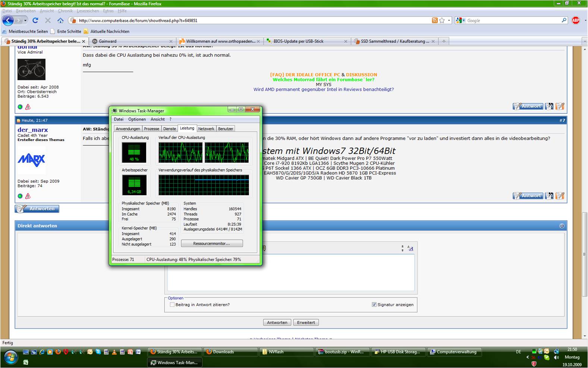Click the quick reply text area
This screenshot has height=368, width=588.
click(291, 272)
